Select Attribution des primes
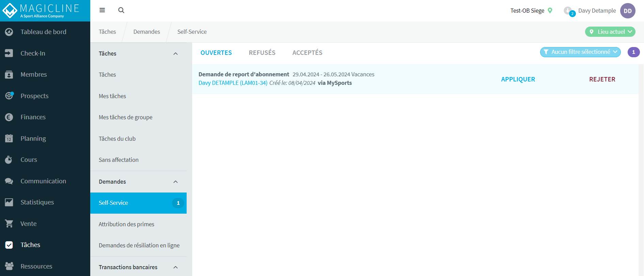The width and height of the screenshot is (644, 276). [138, 224]
